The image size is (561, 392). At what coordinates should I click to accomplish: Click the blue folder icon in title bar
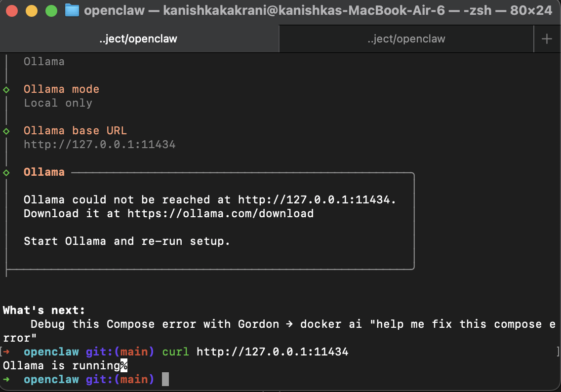[72, 10]
